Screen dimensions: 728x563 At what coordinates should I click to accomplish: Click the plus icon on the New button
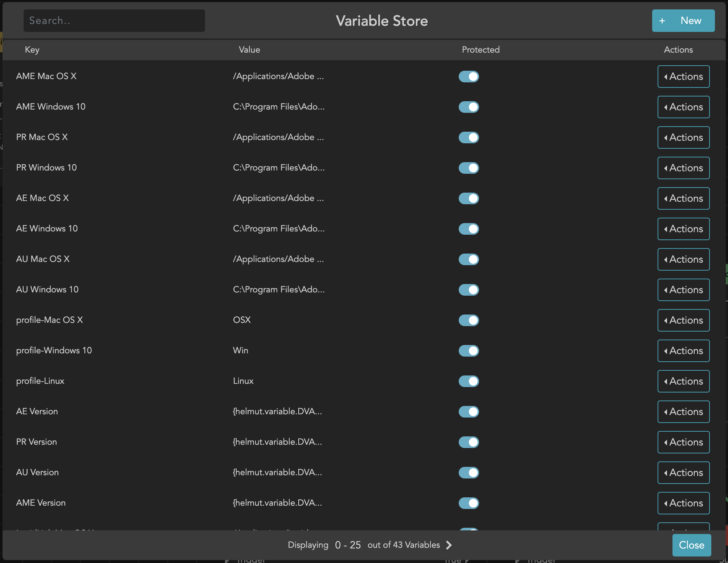tap(662, 21)
